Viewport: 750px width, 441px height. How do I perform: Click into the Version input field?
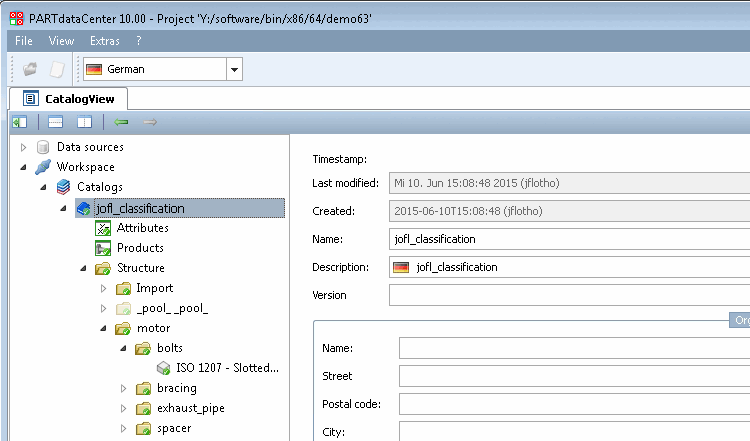tap(569, 295)
